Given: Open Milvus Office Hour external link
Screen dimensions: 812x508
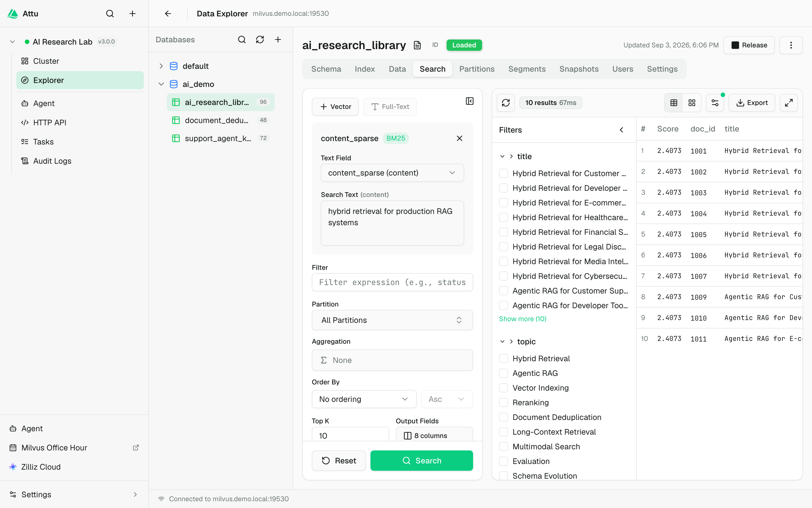Looking at the screenshot, I should tap(74, 448).
